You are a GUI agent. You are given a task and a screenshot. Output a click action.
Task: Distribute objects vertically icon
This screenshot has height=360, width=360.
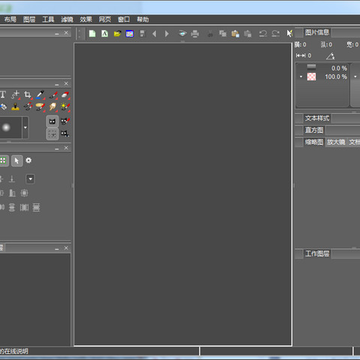pyautogui.click(x=12, y=208)
